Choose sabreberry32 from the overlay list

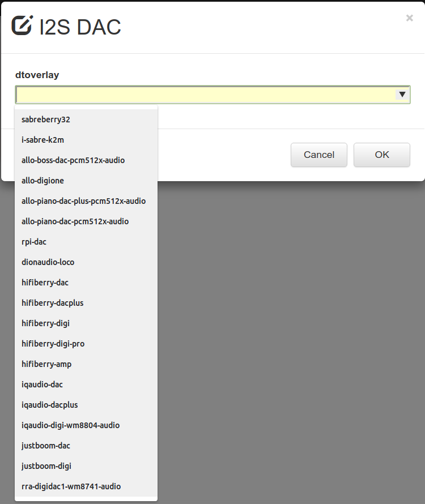[x=86, y=119]
